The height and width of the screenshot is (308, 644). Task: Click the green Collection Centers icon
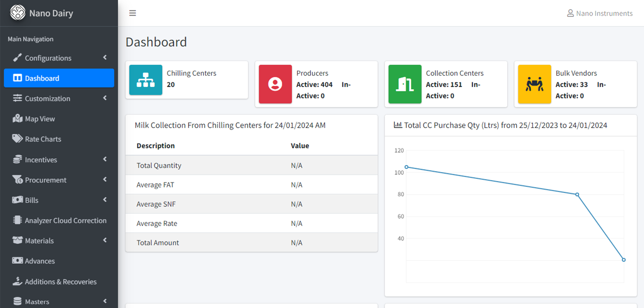[x=405, y=84]
